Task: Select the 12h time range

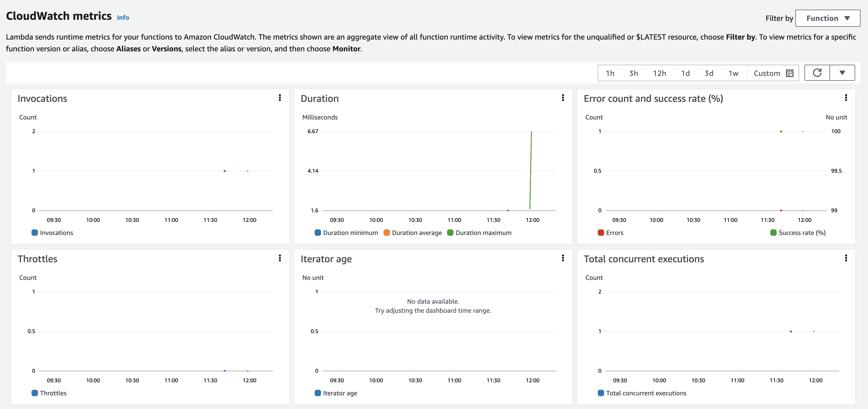Action: (x=659, y=73)
